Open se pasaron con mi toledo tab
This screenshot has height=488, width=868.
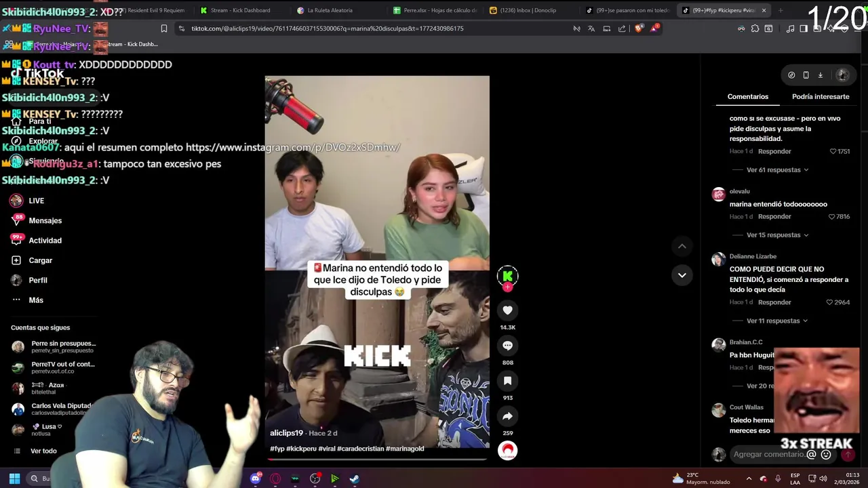(x=629, y=10)
